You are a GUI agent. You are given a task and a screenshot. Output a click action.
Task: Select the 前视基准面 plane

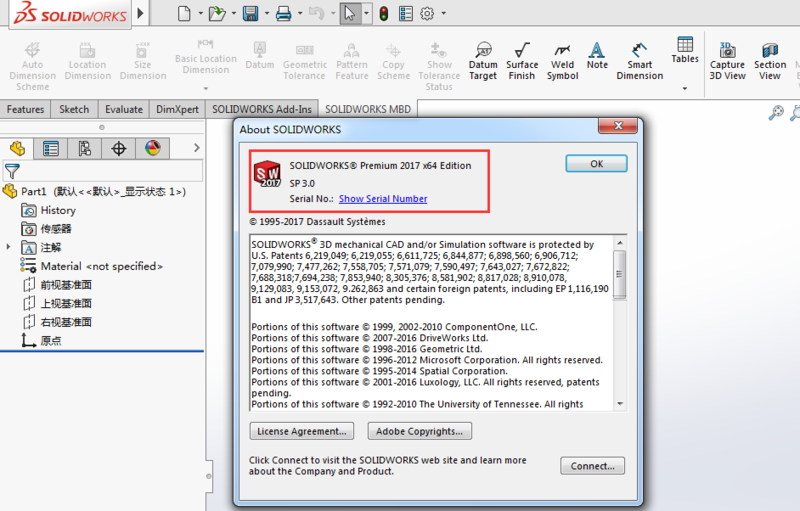pos(57,285)
